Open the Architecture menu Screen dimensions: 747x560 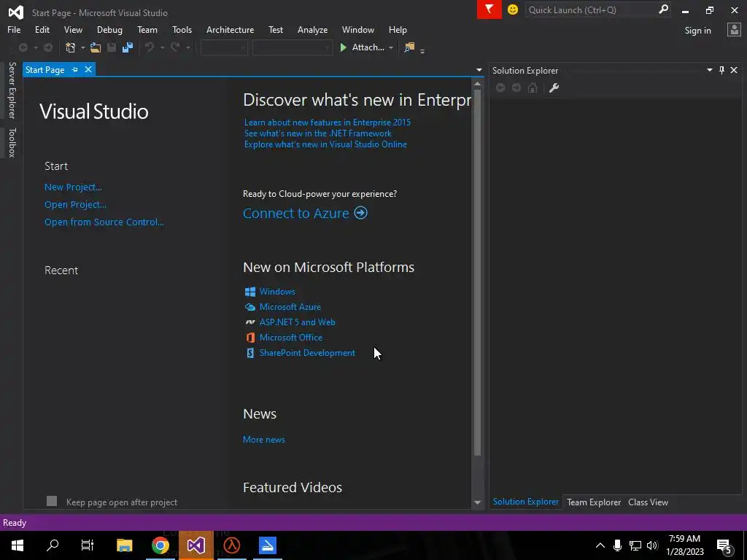(x=230, y=29)
